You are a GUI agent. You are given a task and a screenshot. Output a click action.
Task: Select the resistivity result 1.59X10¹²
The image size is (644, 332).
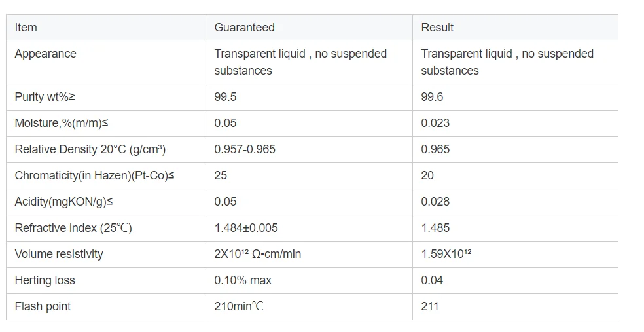click(x=446, y=254)
